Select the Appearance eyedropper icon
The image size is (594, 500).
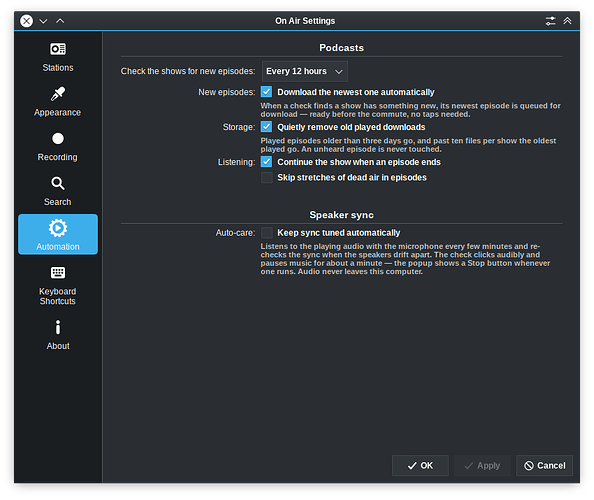pos(58,94)
